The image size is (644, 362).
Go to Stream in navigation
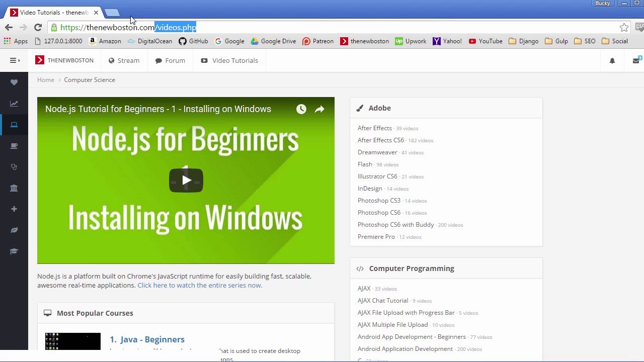pyautogui.click(x=124, y=60)
